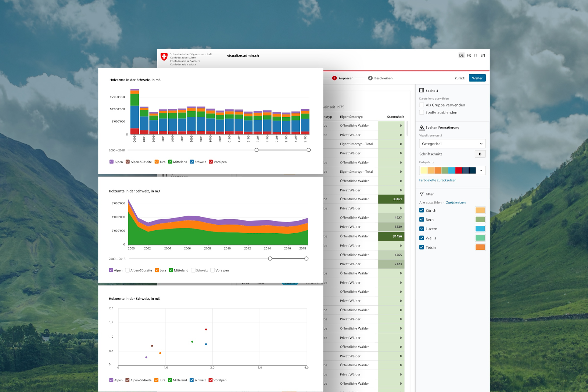Toggle bold via the Schriftschnitt B button
Viewport: 588px width, 392px height.
coord(480,154)
